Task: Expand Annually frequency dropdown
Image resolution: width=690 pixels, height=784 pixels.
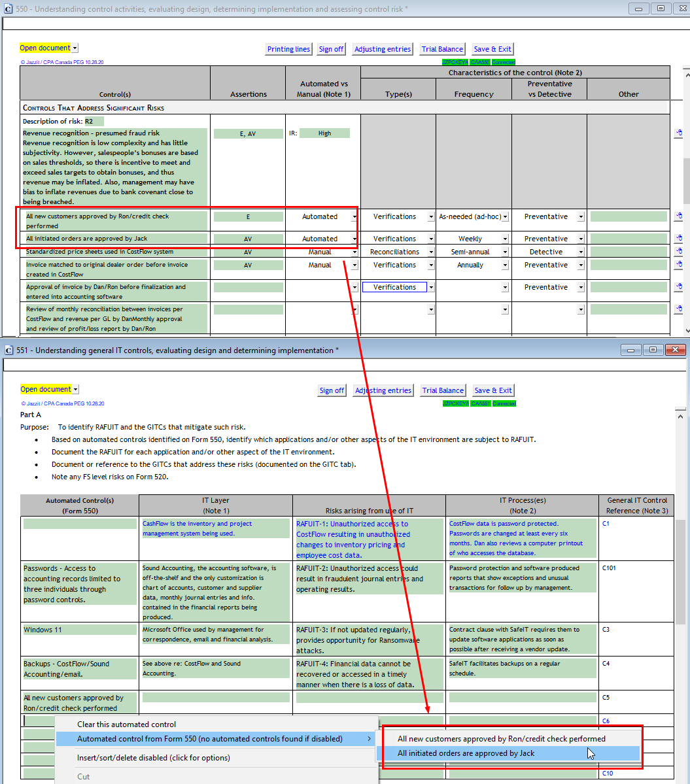Action: [505, 265]
